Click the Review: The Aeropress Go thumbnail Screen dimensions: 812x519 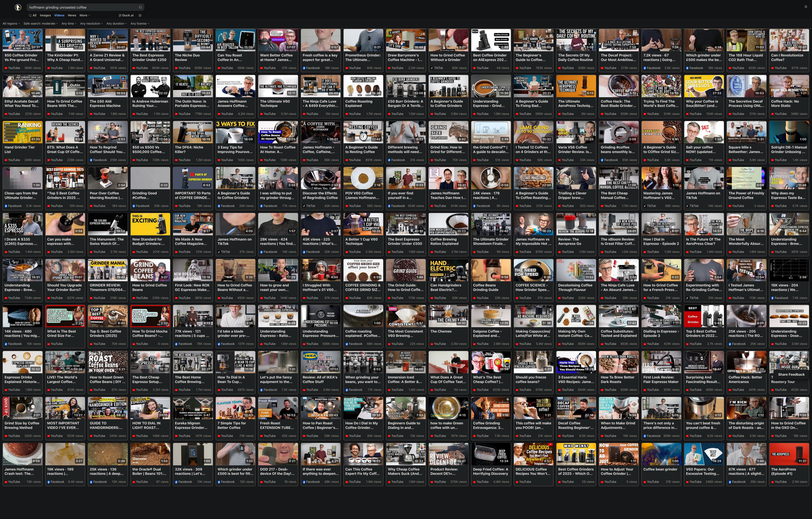click(576, 224)
